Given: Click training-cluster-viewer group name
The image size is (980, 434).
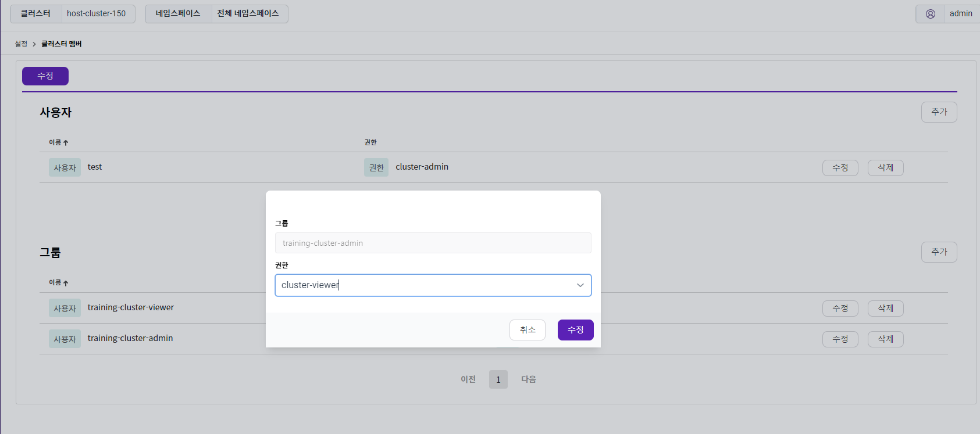Looking at the screenshot, I should click(x=131, y=308).
